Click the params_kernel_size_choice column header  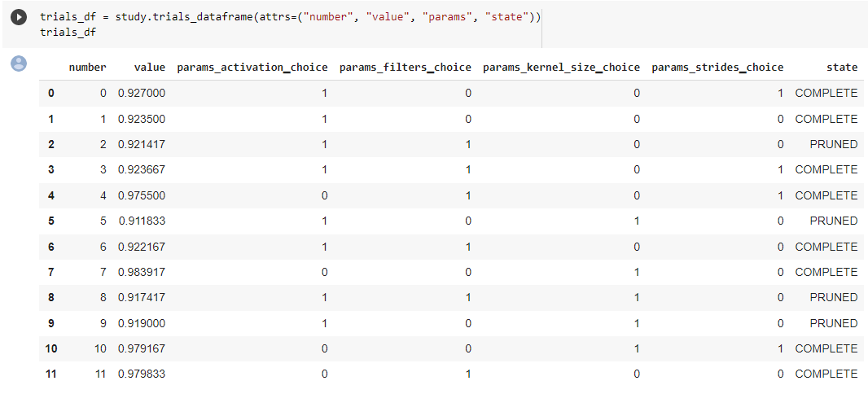pyautogui.click(x=561, y=68)
